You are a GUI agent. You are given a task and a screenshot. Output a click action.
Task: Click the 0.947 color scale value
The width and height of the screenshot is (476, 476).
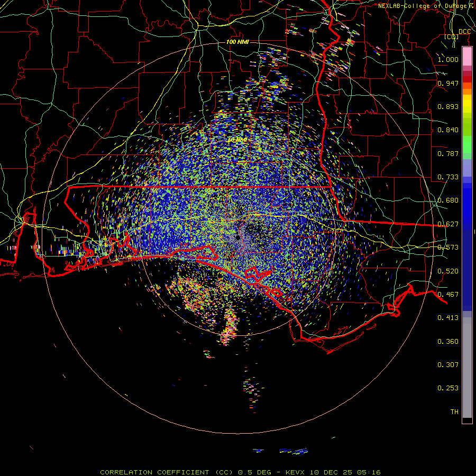coord(448,83)
